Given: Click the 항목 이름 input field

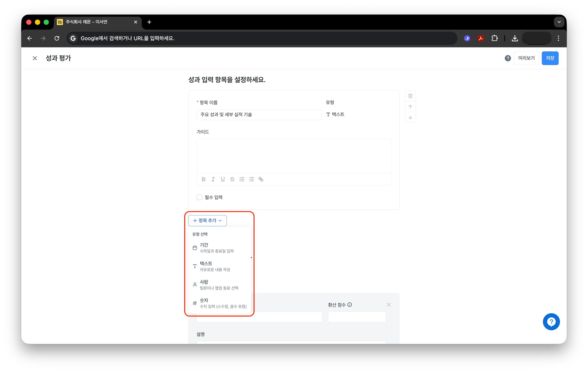Looking at the screenshot, I should click(x=259, y=114).
